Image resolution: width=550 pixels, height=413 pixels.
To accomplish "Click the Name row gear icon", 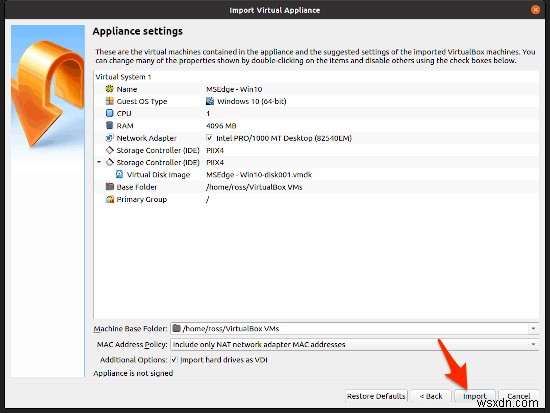I will click(109, 89).
